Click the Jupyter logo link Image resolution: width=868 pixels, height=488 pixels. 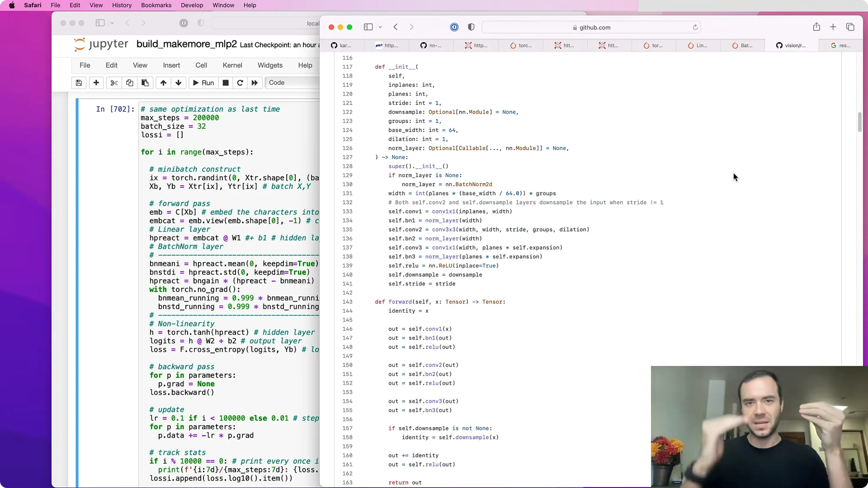(x=101, y=45)
